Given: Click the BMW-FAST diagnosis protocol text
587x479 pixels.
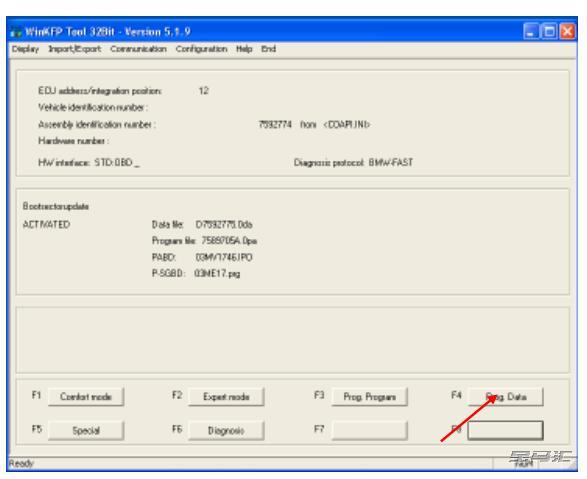Looking at the screenshot, I should click(391, 162).
